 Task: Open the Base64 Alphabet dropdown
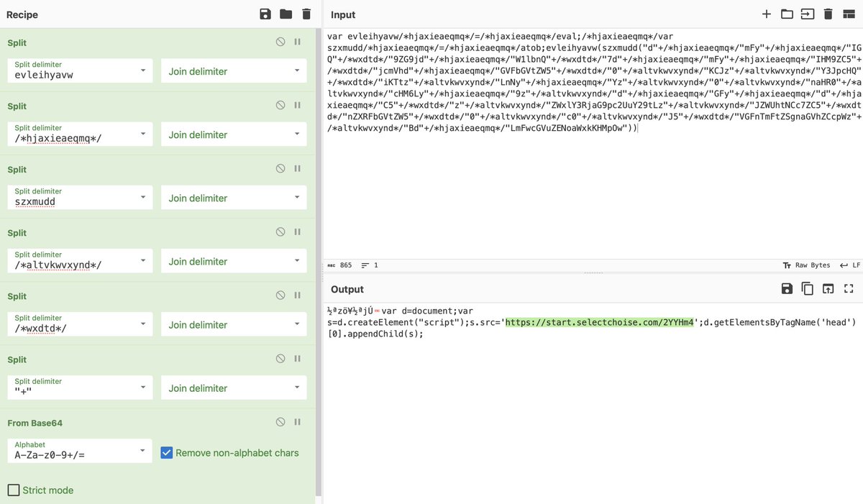(143, 449)
